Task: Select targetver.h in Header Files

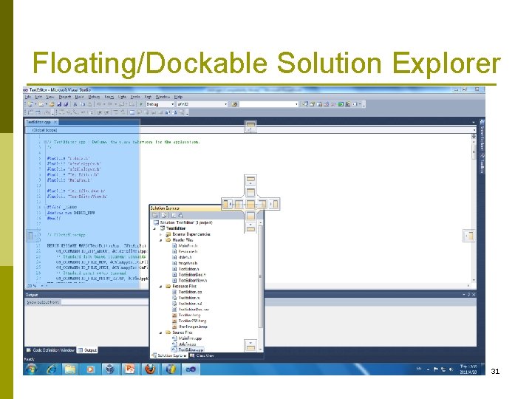Action: point(185,263)
